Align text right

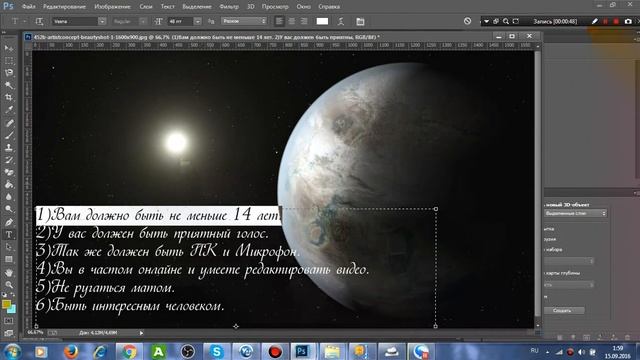(304, 21)
